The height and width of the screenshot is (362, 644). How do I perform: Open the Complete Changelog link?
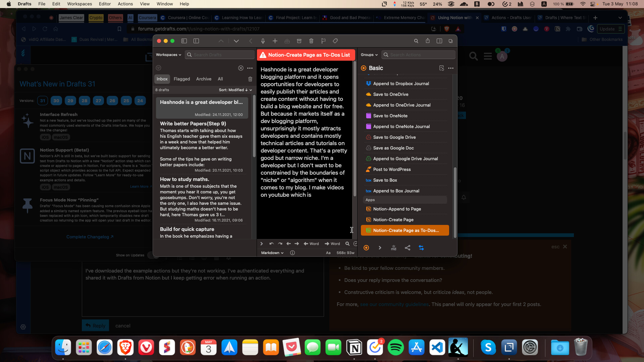click(x=90, y=237)
